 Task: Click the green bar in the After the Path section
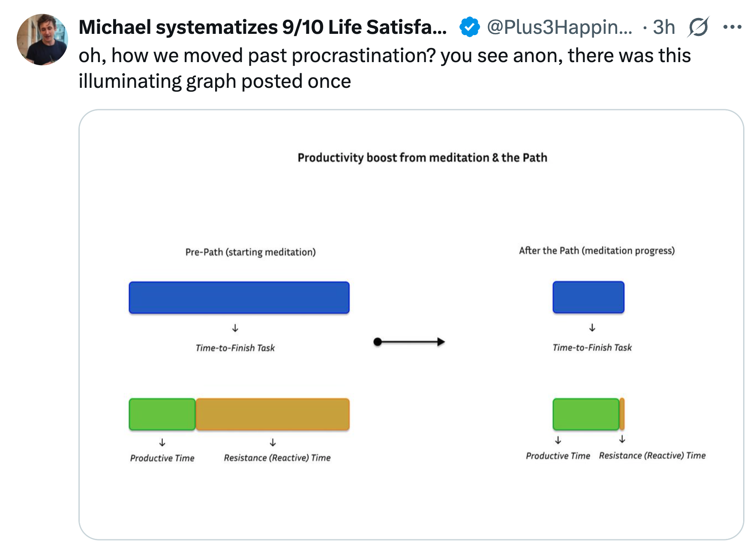click(586, 414)
